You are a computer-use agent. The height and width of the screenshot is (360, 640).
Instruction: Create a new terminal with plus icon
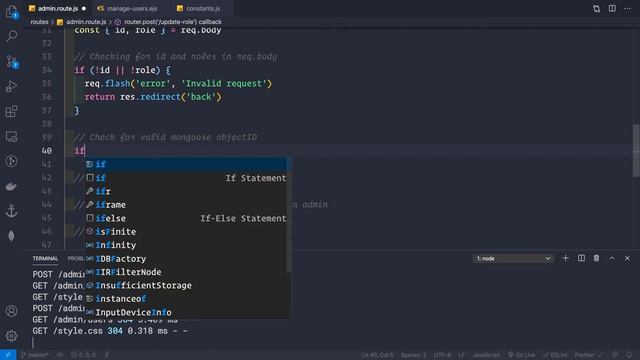[565, 258]
